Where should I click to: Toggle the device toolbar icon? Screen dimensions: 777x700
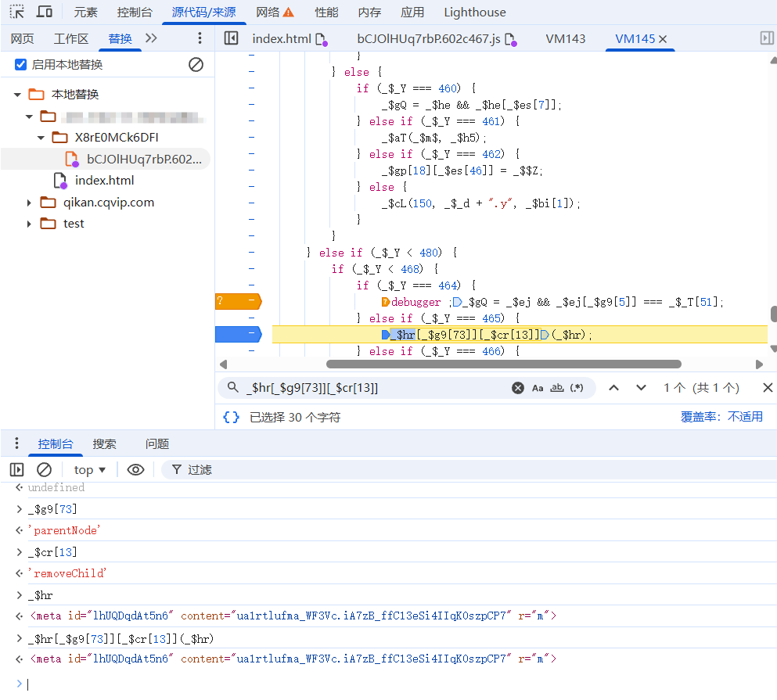pyautogui.click(x=45, y=12)
